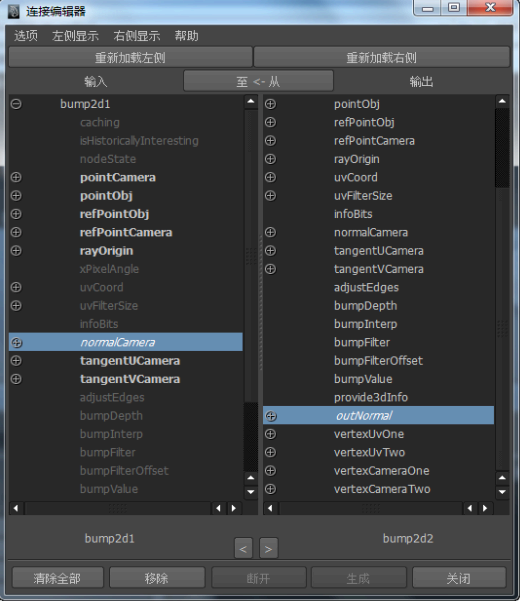Expand the pointCamera attribute on left
This screenshot has height=601, width=520.
tap(16, 177)
